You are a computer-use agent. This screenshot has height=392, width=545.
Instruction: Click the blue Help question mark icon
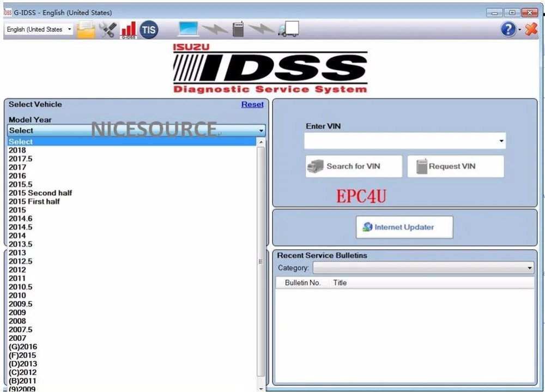click(507, 29)
